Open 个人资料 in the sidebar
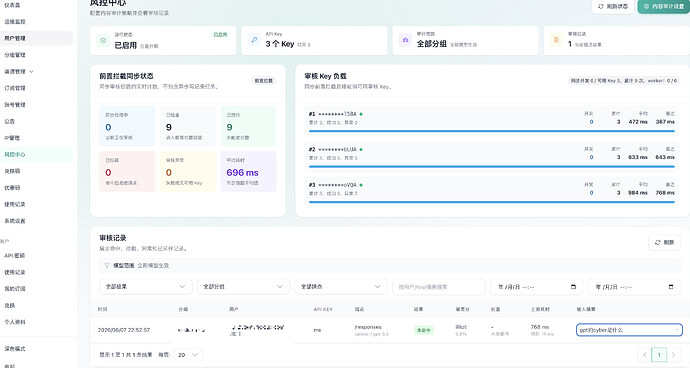690x368 pixels. 15,322
